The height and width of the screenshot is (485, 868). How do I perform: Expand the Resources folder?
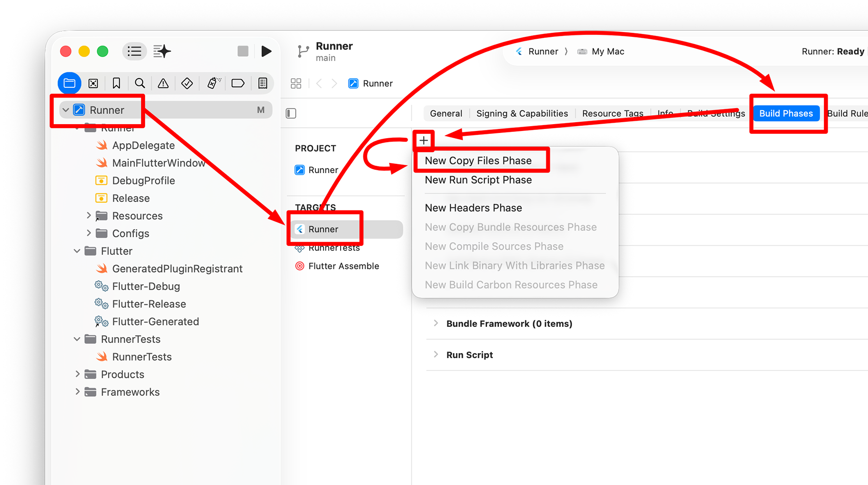coord(89,215)
